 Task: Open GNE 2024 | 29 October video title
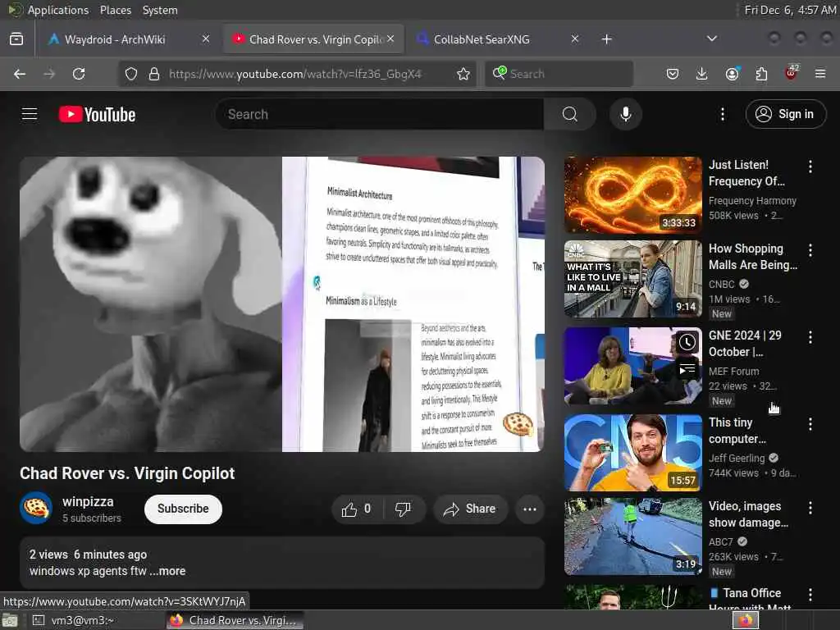click(745, 344)
